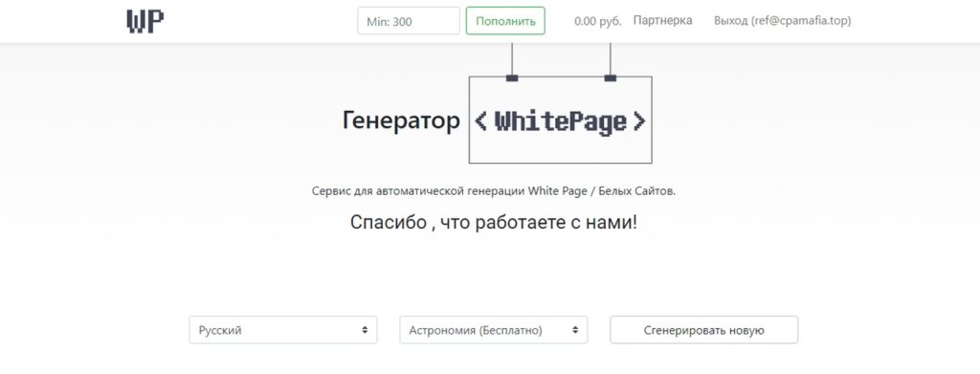Open the Русский language dropdown
The image size is (980, 374).
(283, 330)
